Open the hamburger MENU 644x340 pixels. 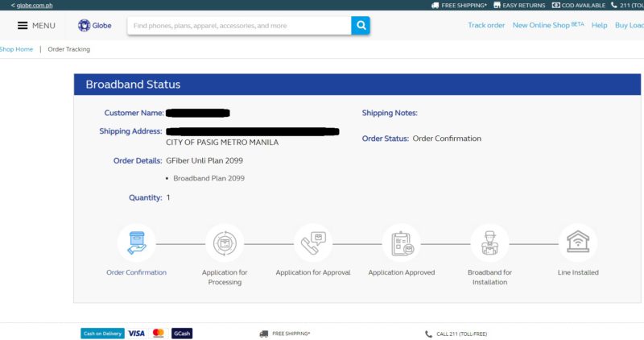point(36,26)
